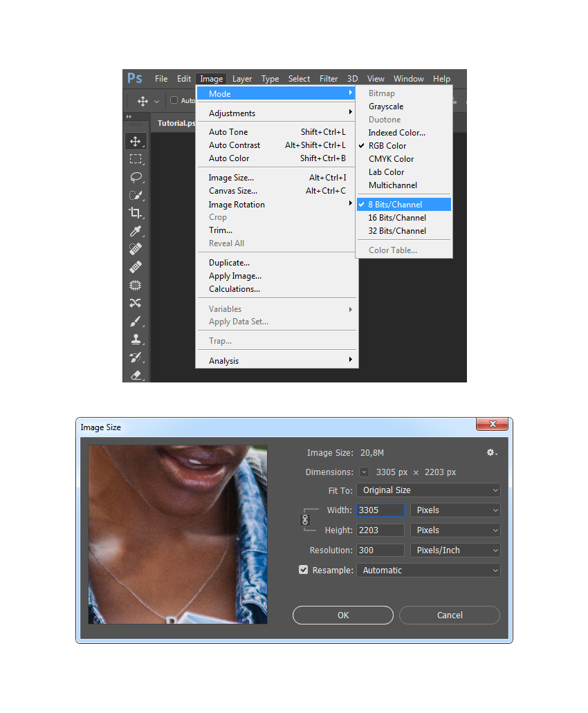588x713 pixels.
Task: Select the Eyedropper tool
Action: (136, 231)
